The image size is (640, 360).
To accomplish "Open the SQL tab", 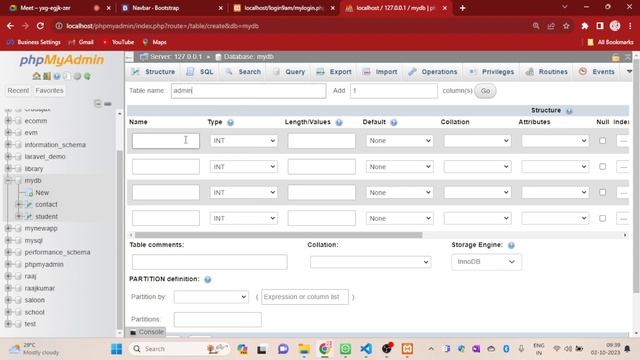I will pos(200,72).
